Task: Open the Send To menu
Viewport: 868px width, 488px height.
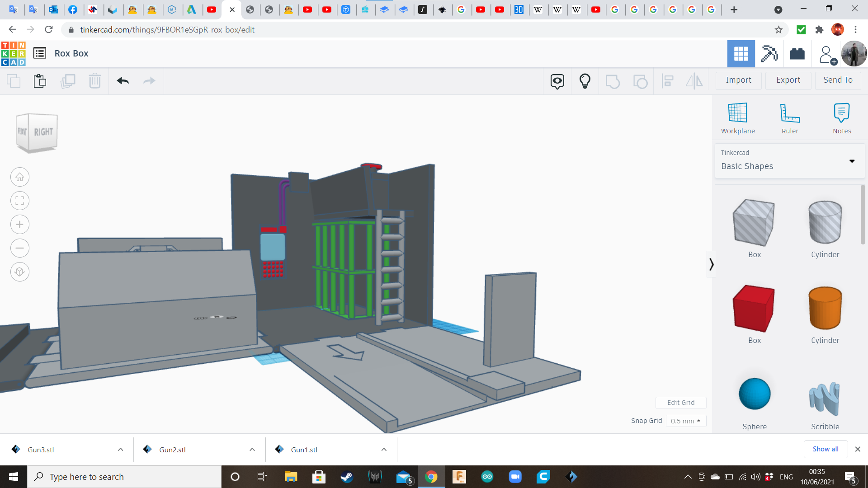Action: [838, 80]
